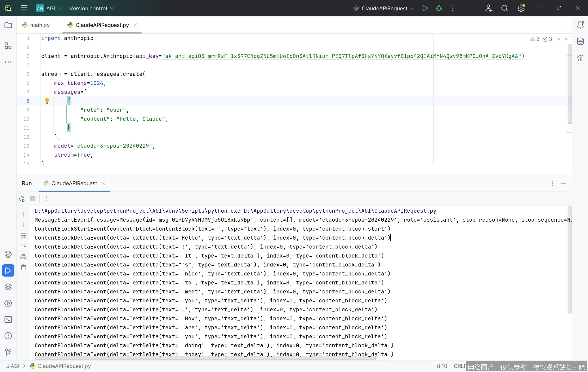Click Rerun ClaudeAPIRequest icon in Run panel

[x=22, y=199]
